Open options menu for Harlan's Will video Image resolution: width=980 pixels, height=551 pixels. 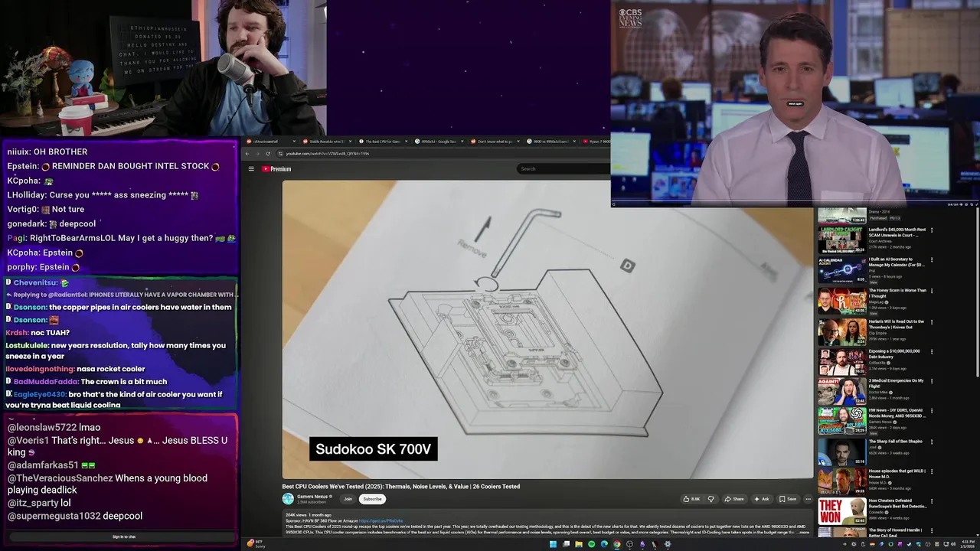[x=932, y=321]
